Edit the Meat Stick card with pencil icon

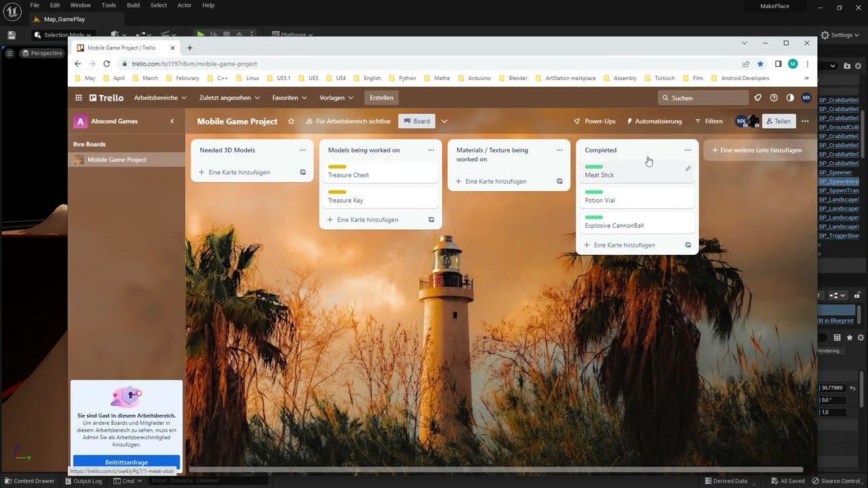(688, 169)
